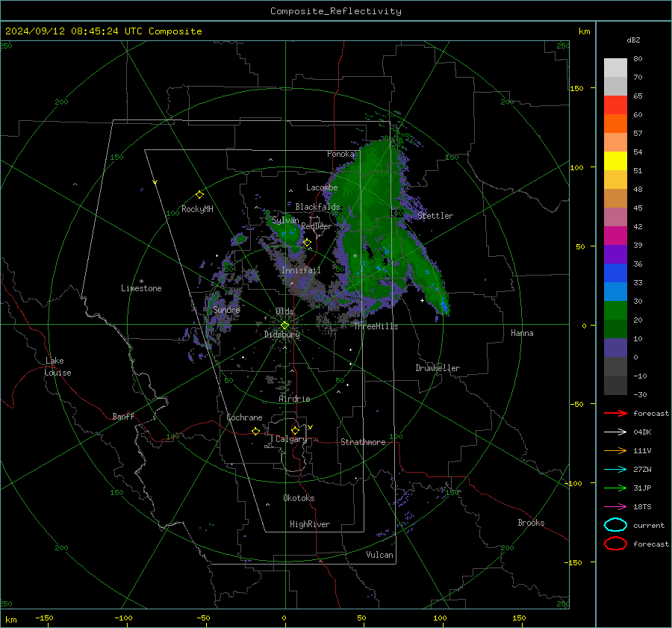Click the Calgary city label

coord(291,439)
